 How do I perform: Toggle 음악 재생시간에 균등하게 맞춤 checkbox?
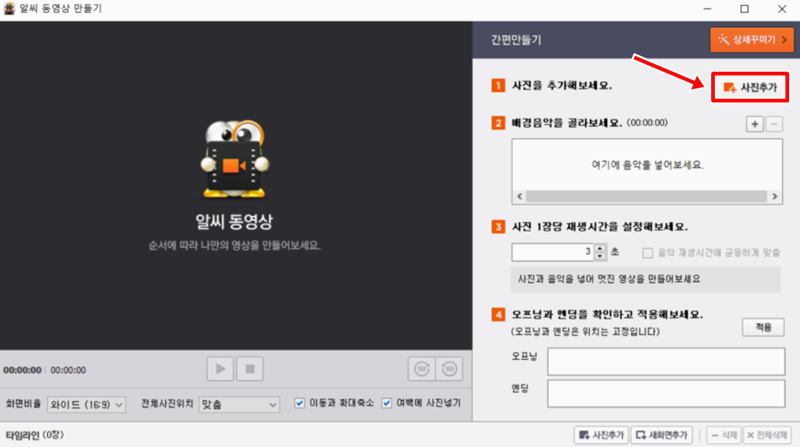[x=647, y=253]
